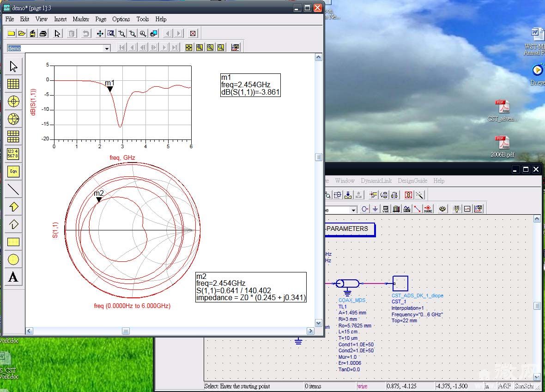Open the Marker menu
545x392 pixels.
point(81,19)
